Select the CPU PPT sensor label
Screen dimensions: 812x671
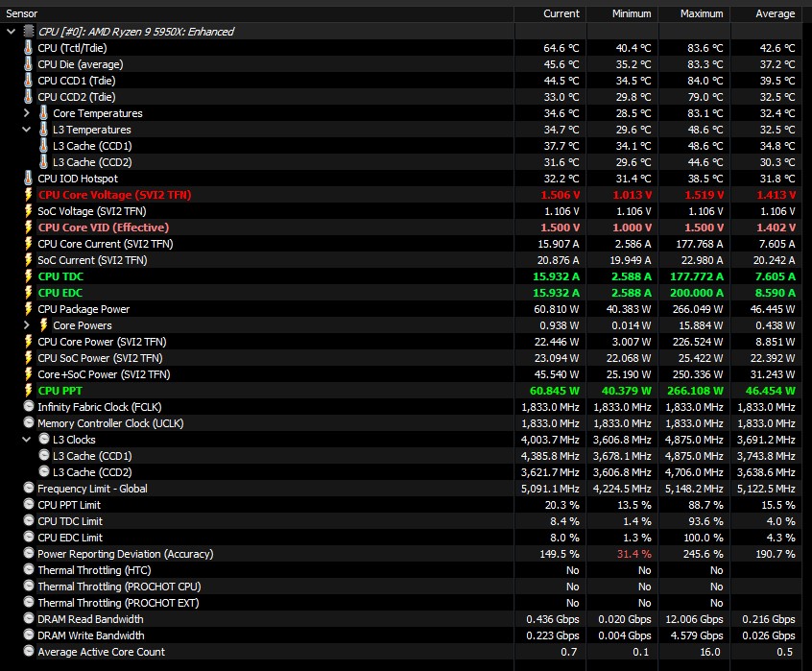tap(60, 391)
